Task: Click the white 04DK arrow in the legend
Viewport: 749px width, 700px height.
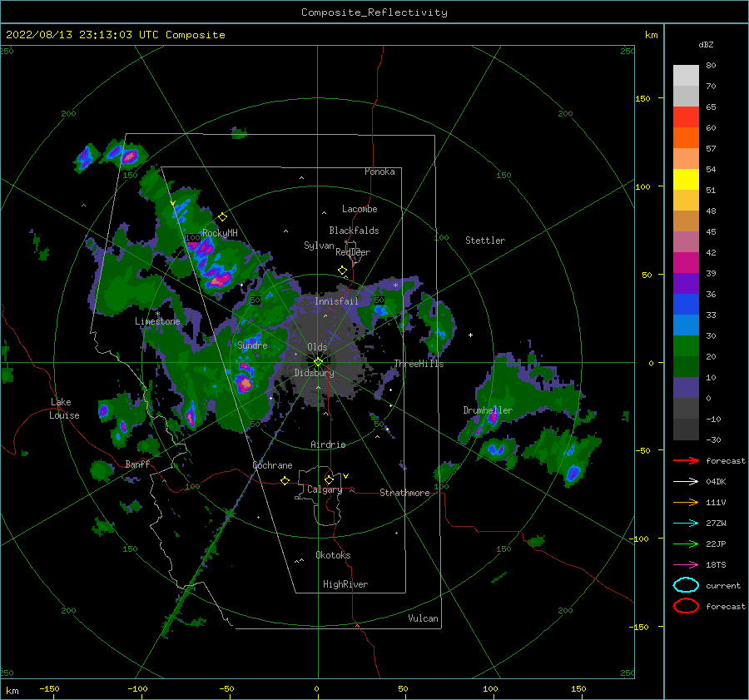Action: pyautogui.click(x=686, y=482)
